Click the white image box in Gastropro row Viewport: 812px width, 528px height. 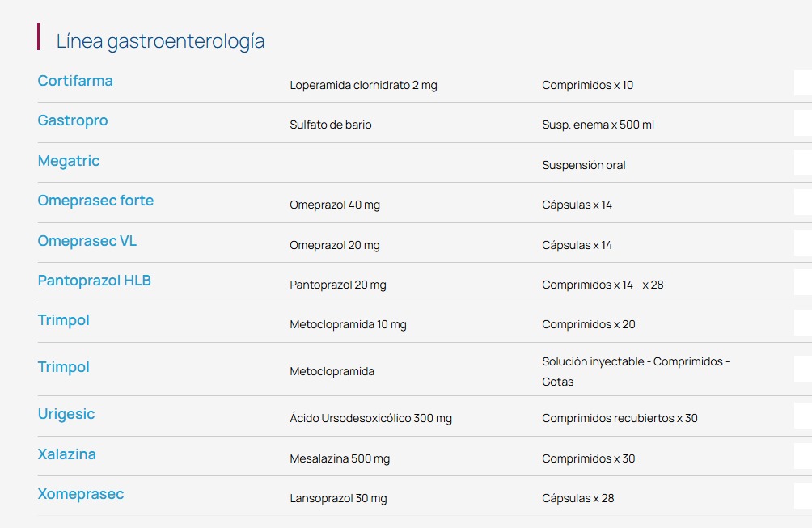click(x=803, y=123)
